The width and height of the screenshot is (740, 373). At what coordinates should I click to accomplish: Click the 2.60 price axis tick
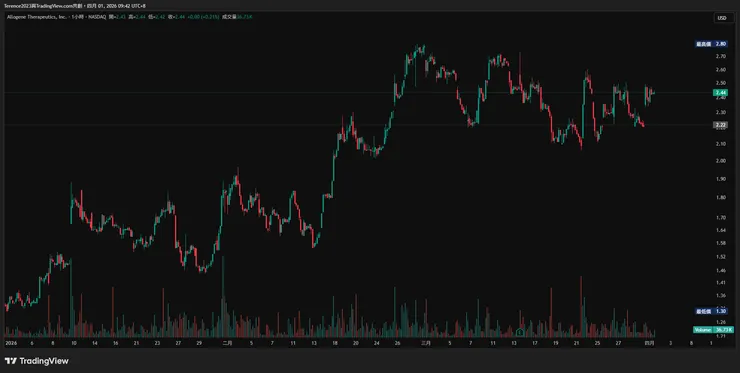click(721, 70)
